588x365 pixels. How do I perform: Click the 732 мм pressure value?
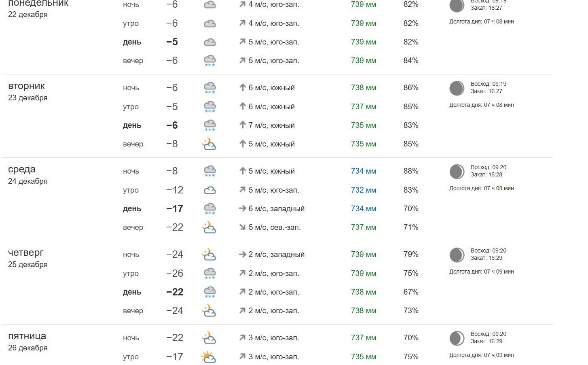click(363, 190)
